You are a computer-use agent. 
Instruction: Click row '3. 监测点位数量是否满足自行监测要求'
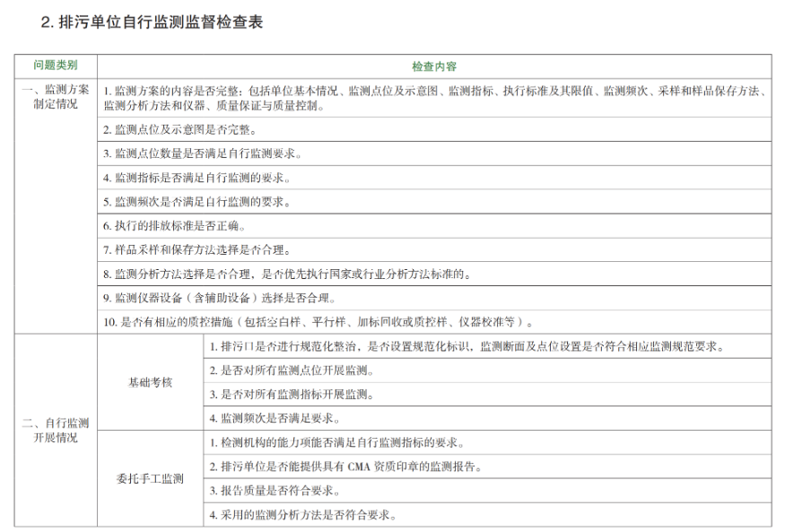[x=434, y=153]
